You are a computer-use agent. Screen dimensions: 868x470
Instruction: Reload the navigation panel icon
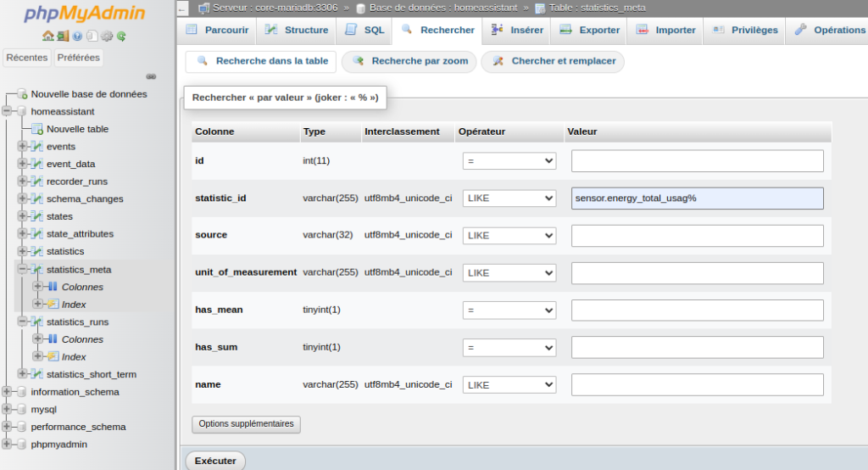[x=121, y=36]
